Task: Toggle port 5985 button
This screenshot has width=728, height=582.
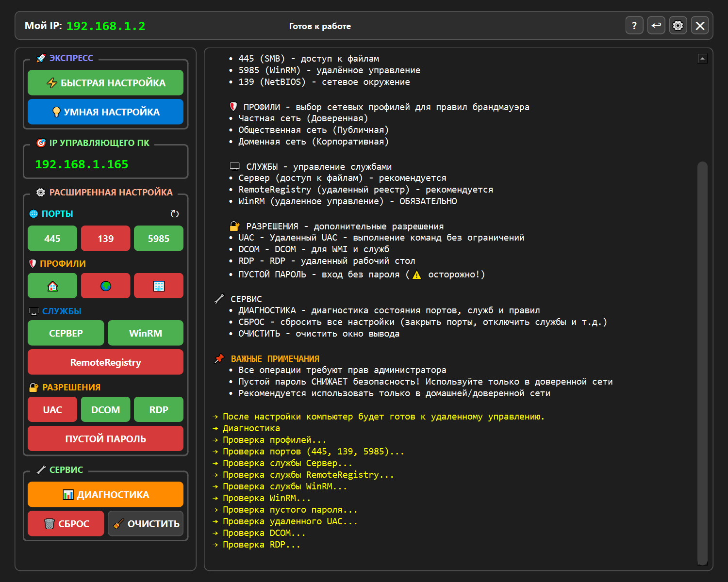Action: pos(159,238)
